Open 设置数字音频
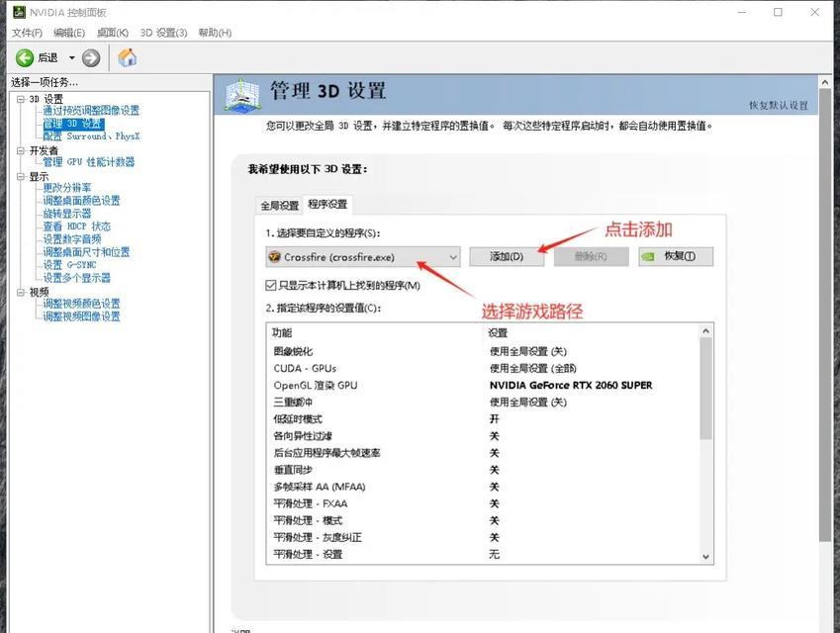The width and height of the screenshot is (840, 633). coord(72,239)
